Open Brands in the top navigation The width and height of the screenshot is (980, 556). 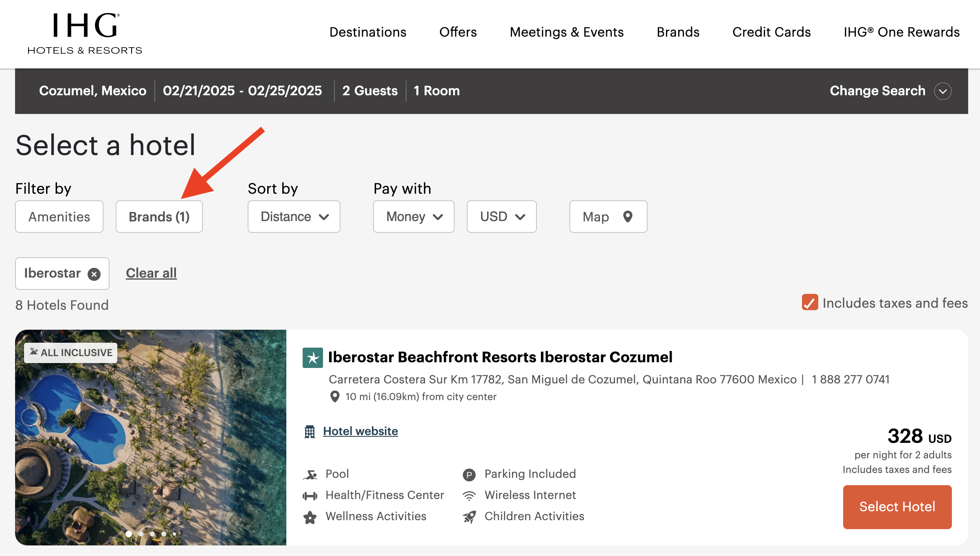point(678,32)
